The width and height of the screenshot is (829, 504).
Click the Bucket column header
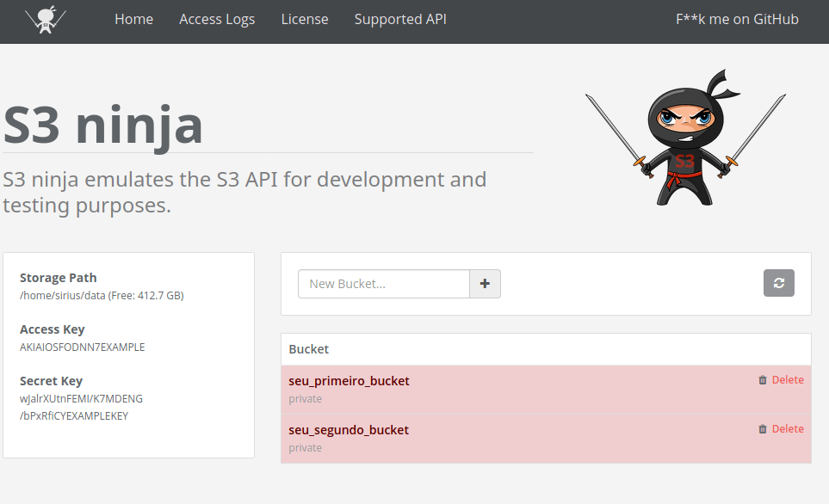pos(309,349)
